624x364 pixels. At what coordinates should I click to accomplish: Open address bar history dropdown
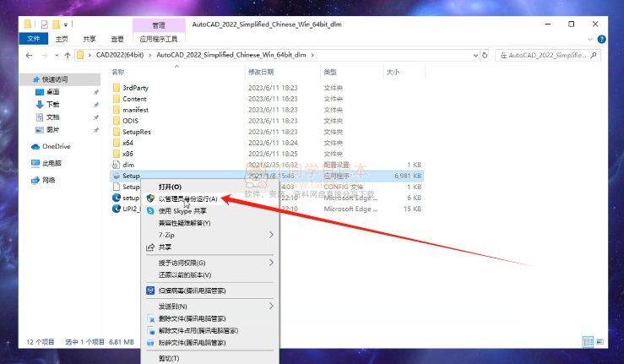475,56
